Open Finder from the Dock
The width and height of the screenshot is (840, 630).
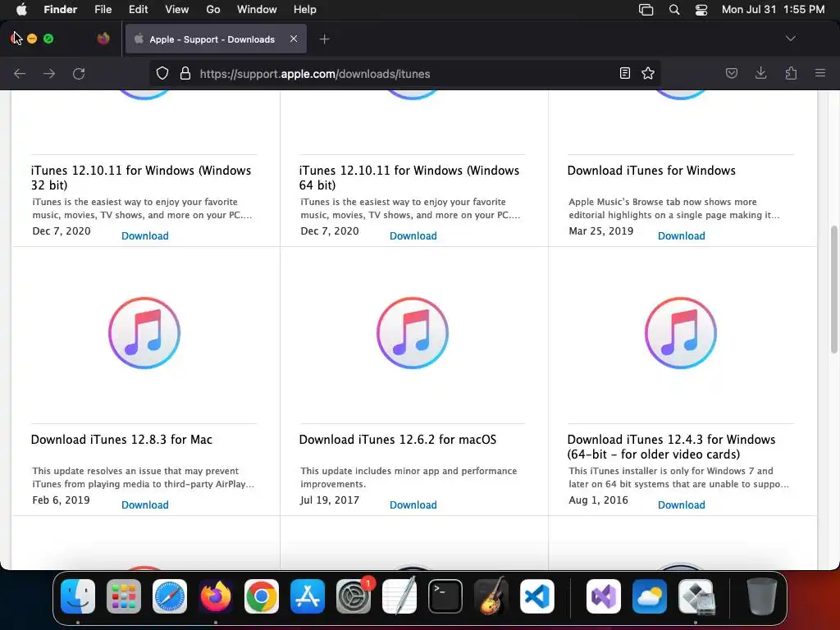pos(78,596)
